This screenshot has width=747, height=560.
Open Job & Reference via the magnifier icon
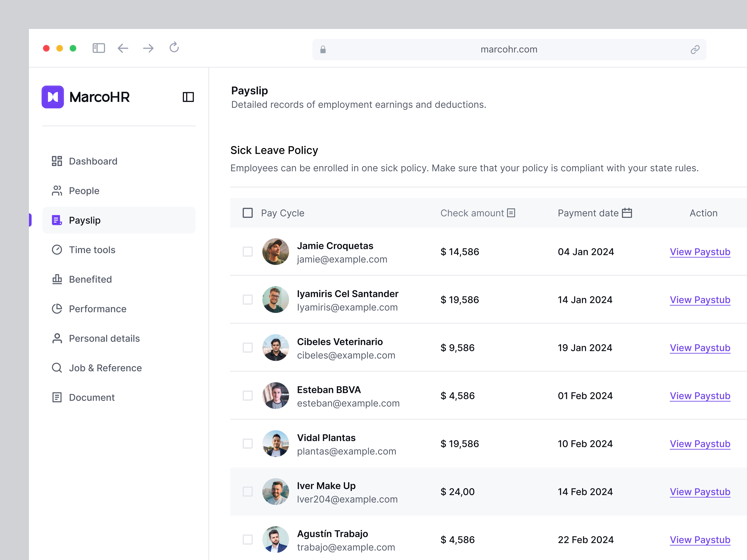point(57,368)
